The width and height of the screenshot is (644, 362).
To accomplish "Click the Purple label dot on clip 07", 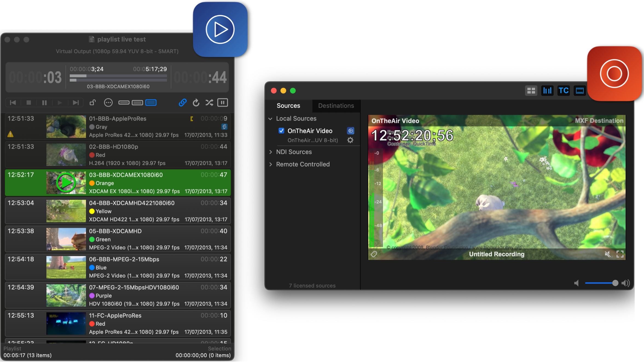I will (92, 295).
